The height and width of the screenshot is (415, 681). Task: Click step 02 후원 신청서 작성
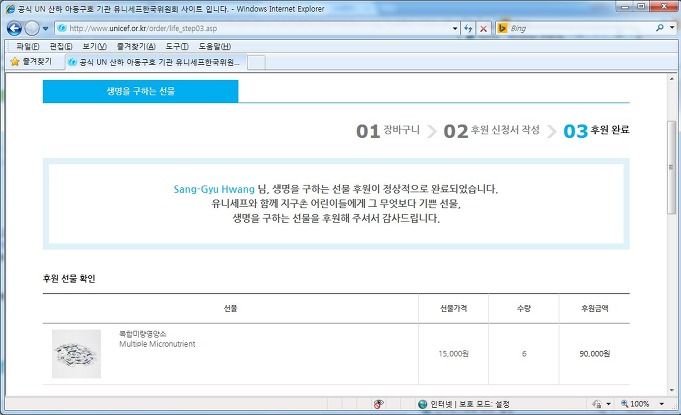click(491, 130)
